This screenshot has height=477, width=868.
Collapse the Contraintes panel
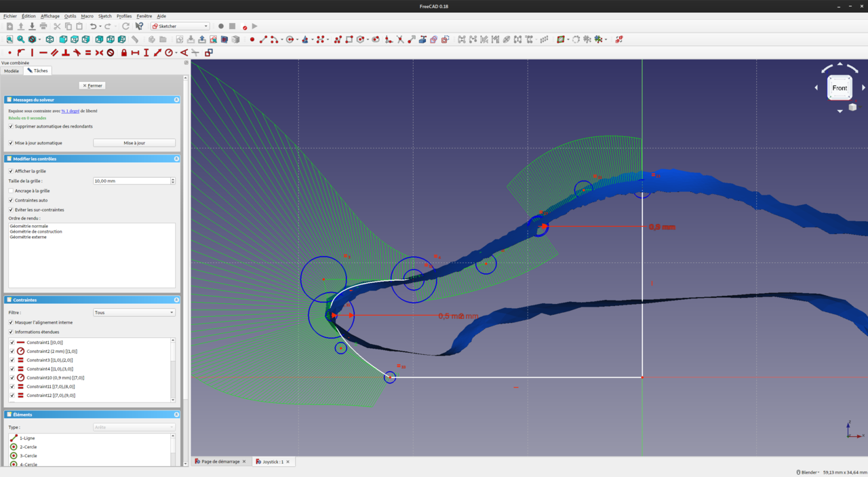coord(176,300)
